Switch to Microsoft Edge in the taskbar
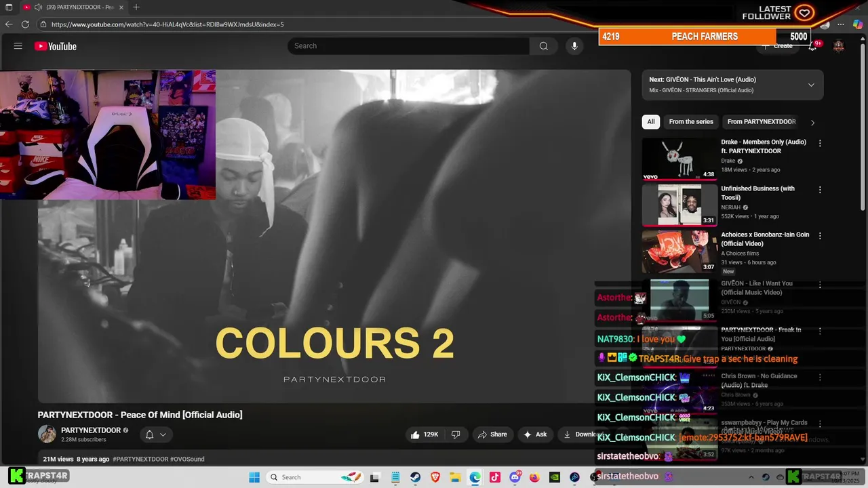Screen dimensions: 868x488 475,477
